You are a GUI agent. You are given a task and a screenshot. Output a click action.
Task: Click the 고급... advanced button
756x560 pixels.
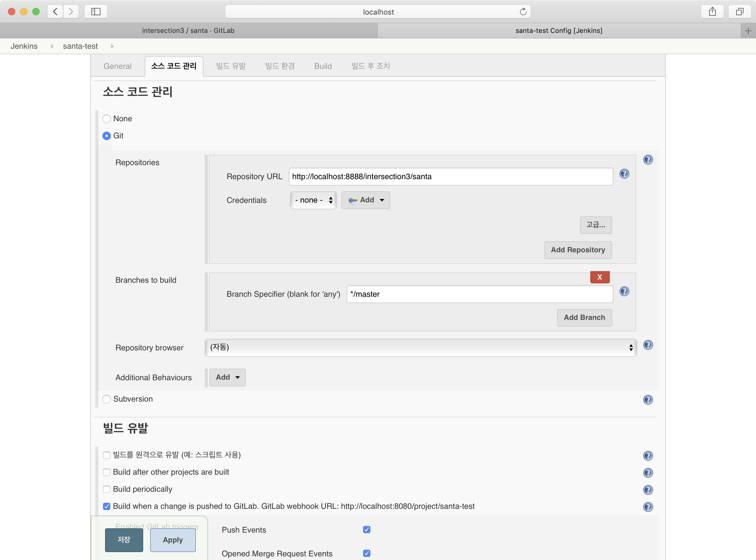596,225
